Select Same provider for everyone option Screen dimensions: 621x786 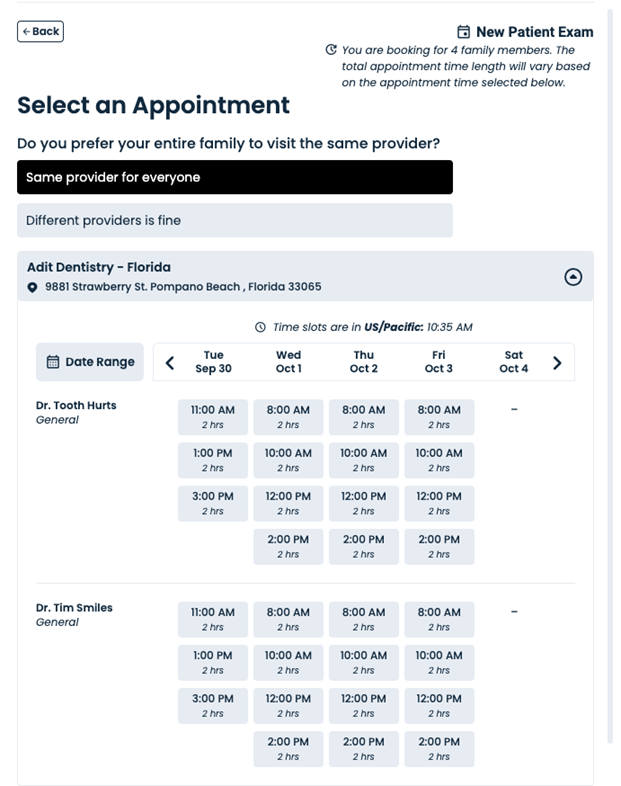[235, 177]
